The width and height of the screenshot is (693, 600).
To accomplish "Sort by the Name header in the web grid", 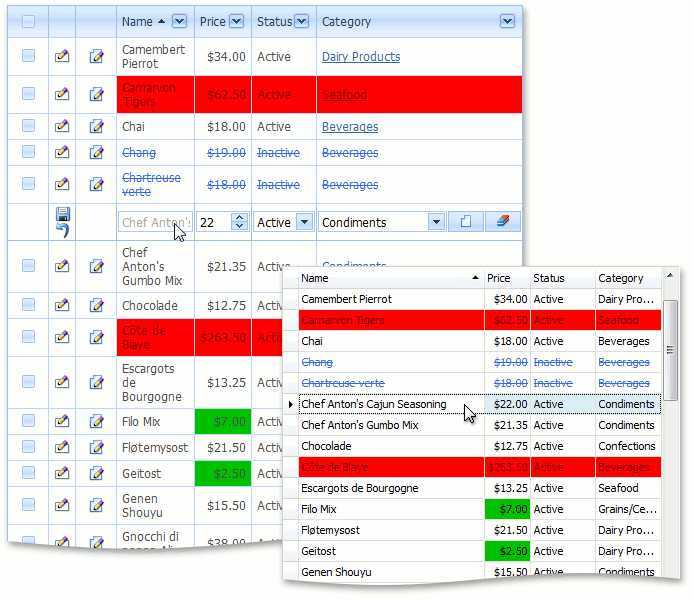I will (x=137, y=22).
